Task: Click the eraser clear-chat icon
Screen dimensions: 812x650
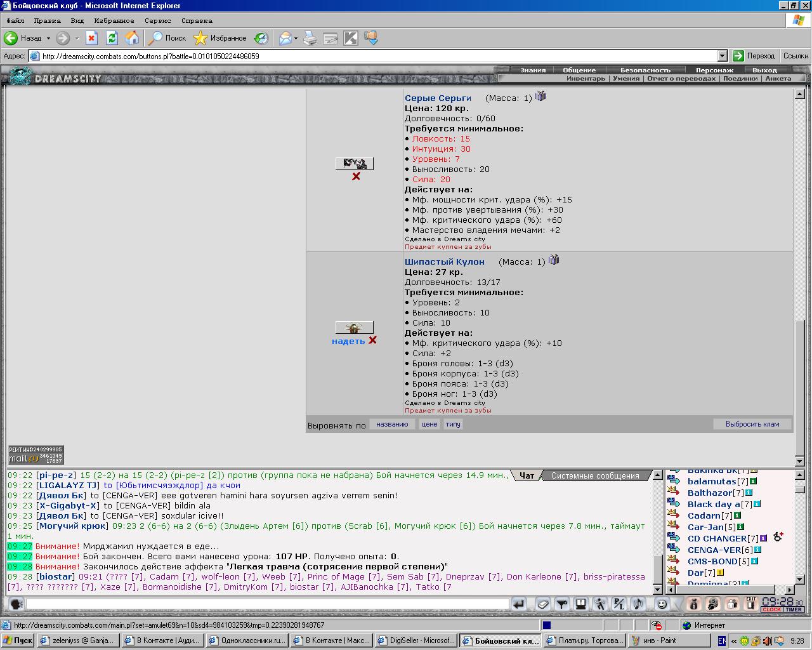Action: 542,604
